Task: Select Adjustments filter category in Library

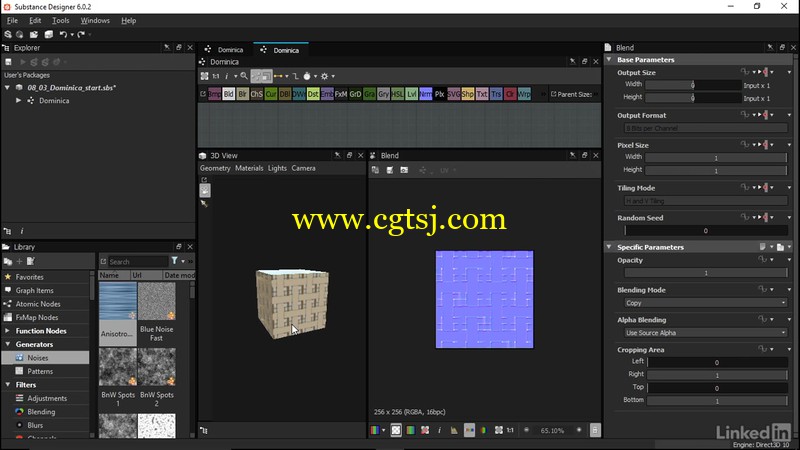Action: point(45,398)
